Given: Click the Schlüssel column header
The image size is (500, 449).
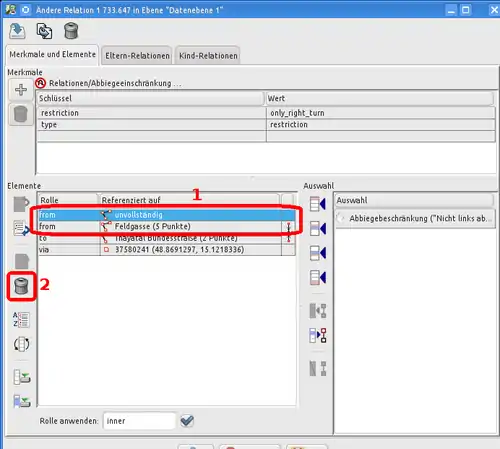Looking at the screenshot, I should (x=150, y=99).
